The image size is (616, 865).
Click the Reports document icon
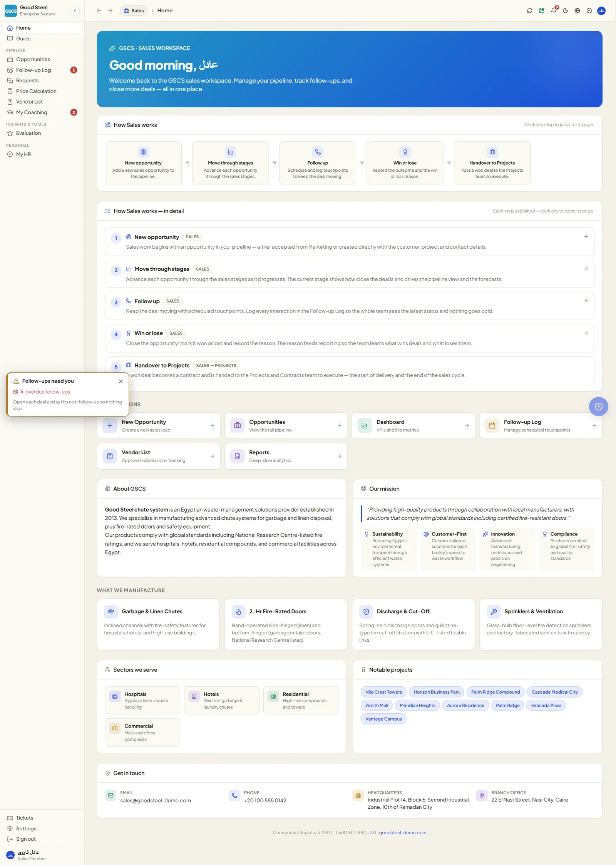pos(237,456)
